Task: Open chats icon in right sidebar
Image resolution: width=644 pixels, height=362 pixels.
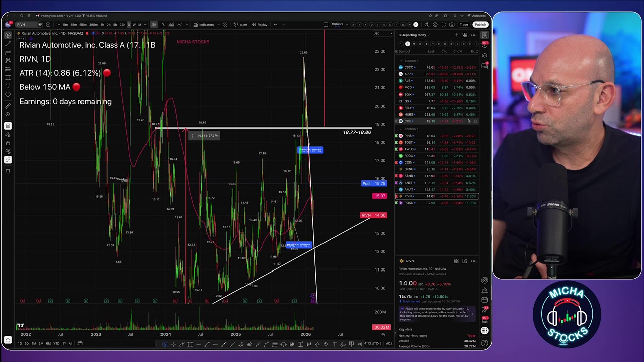Action: [485, 65]
